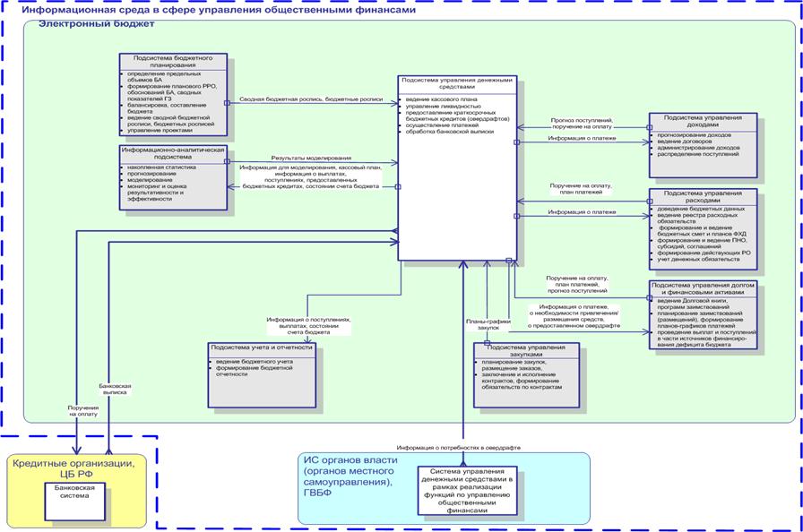Image resolution: width=803 pixels, height=532 pixels.
Task: Click 'Информация о потребностях в овердрафте' label
Action: pos(459,446)
